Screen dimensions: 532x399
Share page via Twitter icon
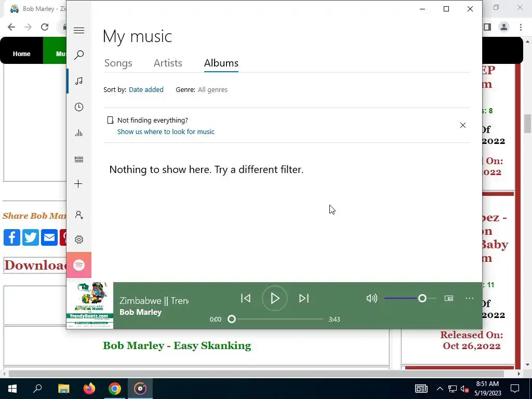(x=31, y=237)
